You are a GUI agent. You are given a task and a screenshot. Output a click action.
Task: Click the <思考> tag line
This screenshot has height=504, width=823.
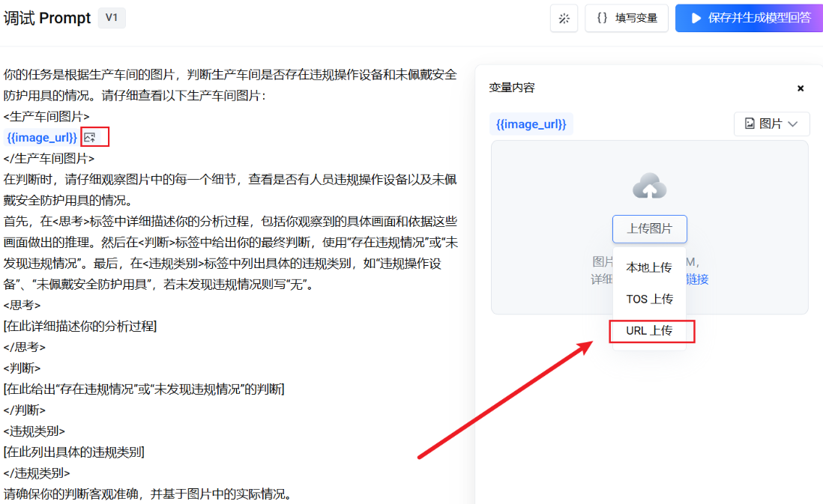click(22, 306)
